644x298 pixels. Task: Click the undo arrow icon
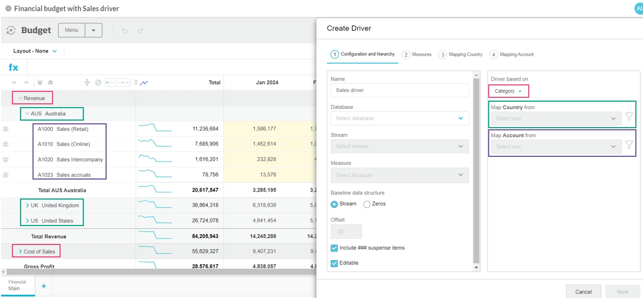click(x=125, y=31)
